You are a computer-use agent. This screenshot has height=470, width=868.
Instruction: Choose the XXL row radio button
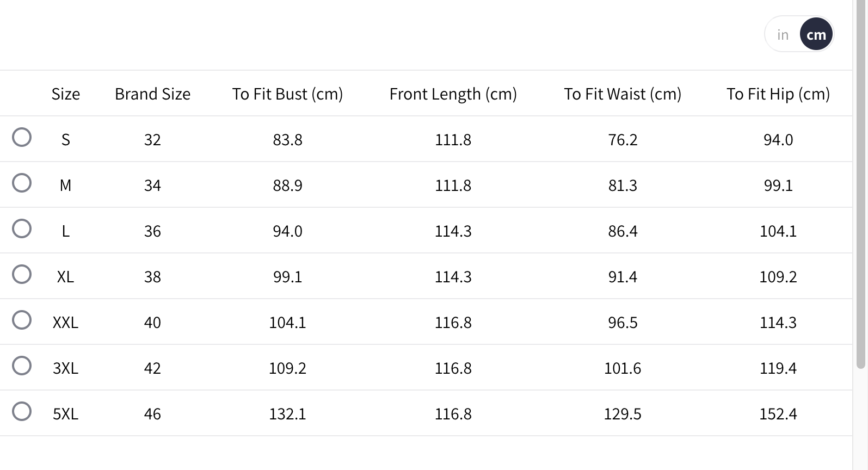click(x=22, y=320)
